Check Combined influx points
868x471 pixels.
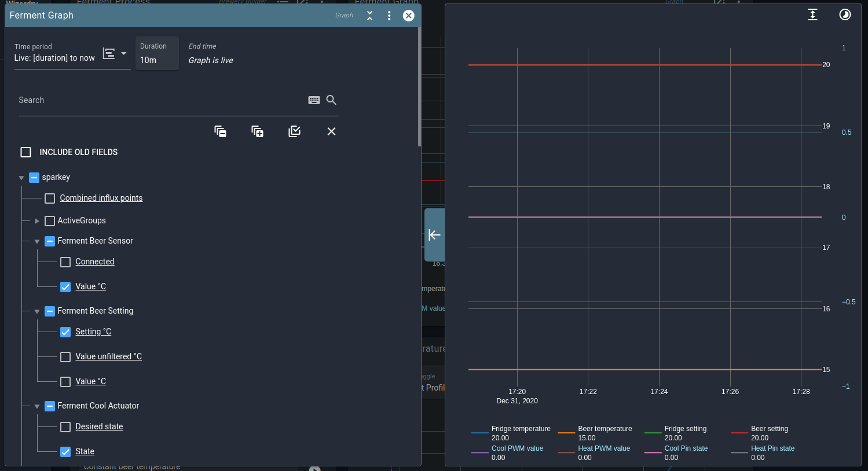[x=50, y=198]
